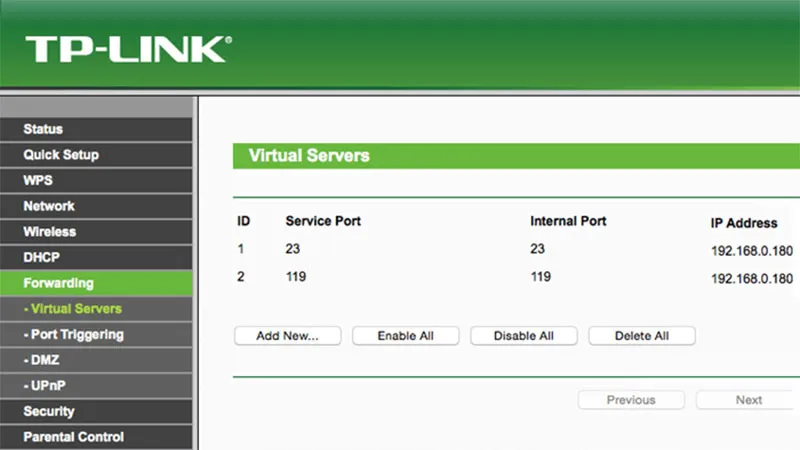Go to the Network section

tap(96, 206)
